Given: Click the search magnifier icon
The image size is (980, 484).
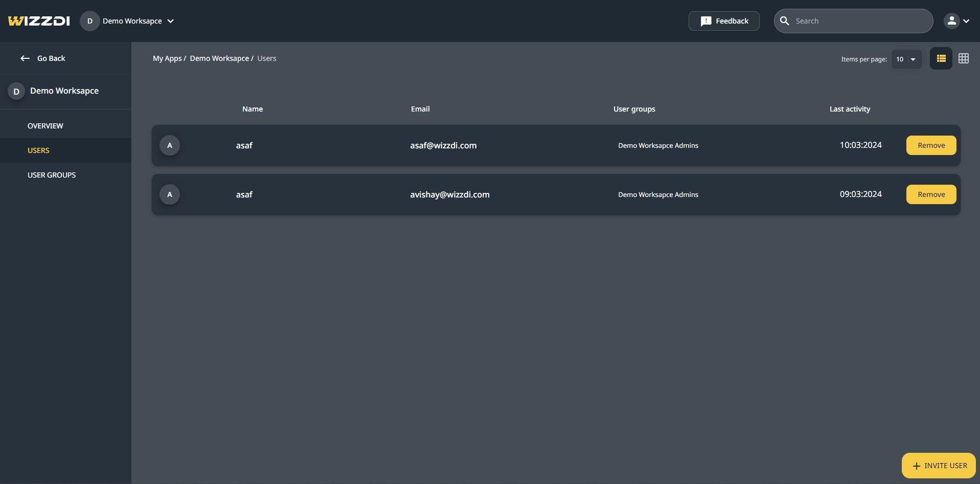Looking at the screenshot, I should point(785,21).
